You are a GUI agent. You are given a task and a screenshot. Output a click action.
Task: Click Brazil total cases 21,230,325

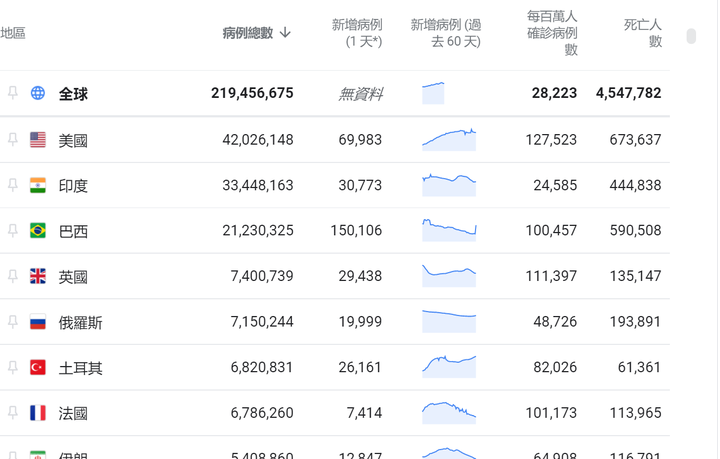(258, 230)
